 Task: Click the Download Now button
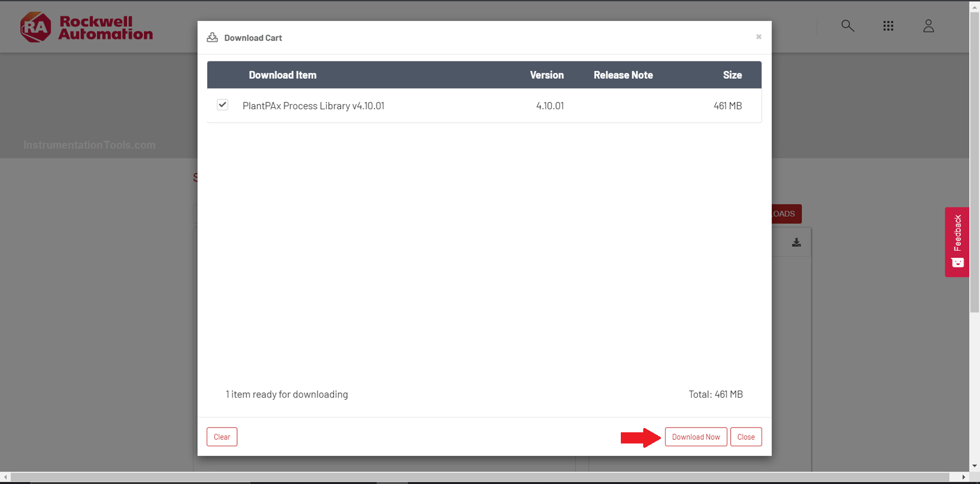click(695, 437)
